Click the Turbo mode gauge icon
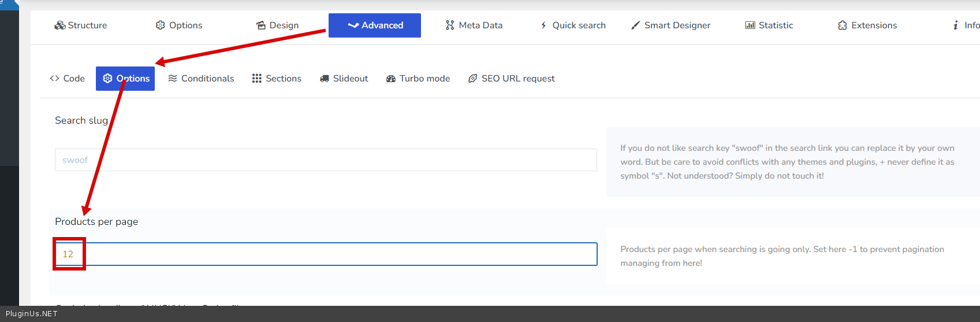 [391, 79]
